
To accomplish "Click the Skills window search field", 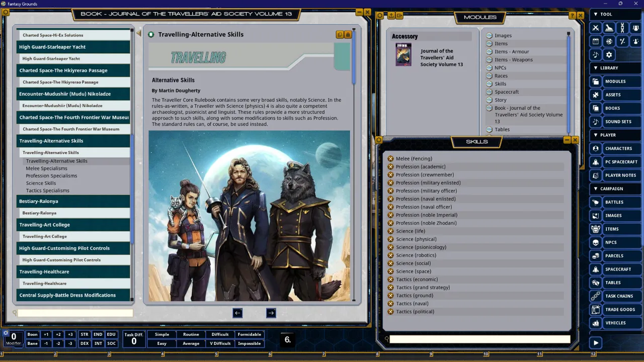I will 480,339.
